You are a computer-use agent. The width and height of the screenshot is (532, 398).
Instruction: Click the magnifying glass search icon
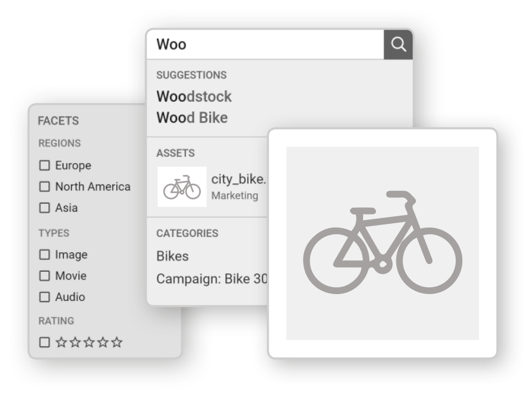point(398,45)
